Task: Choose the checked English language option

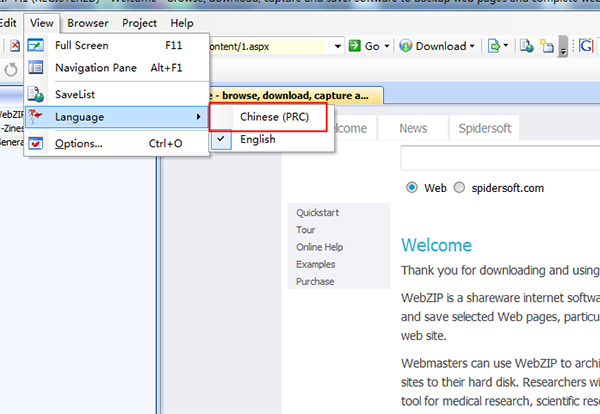Action: click(257, 139)
